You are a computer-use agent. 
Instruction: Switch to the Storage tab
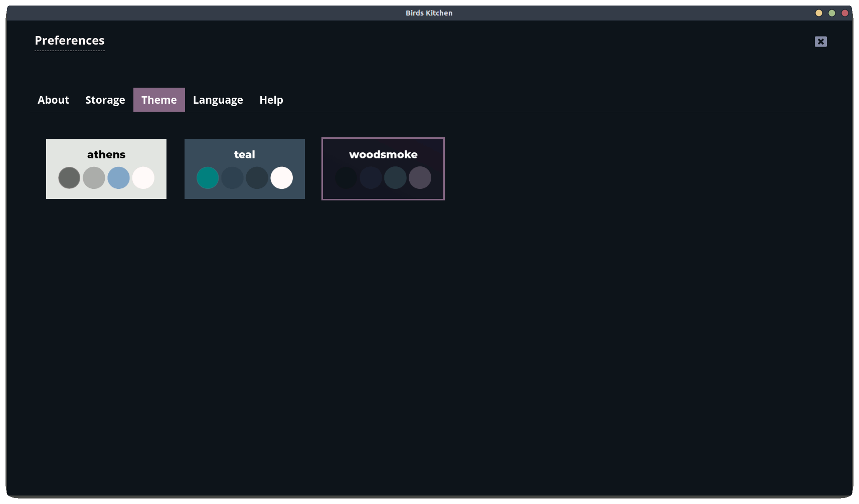tap(105, 100)
